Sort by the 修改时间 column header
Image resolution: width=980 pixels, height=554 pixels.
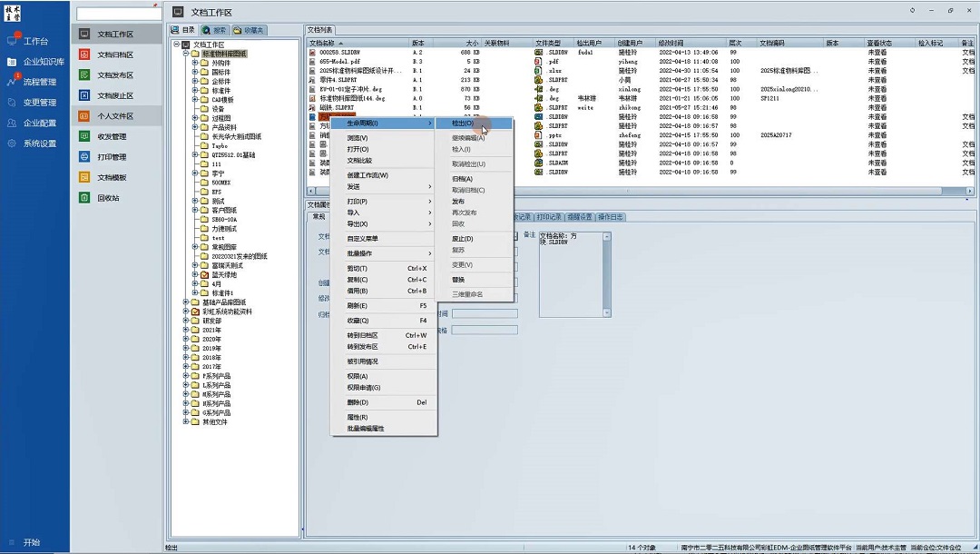click(x=691, y=44)
